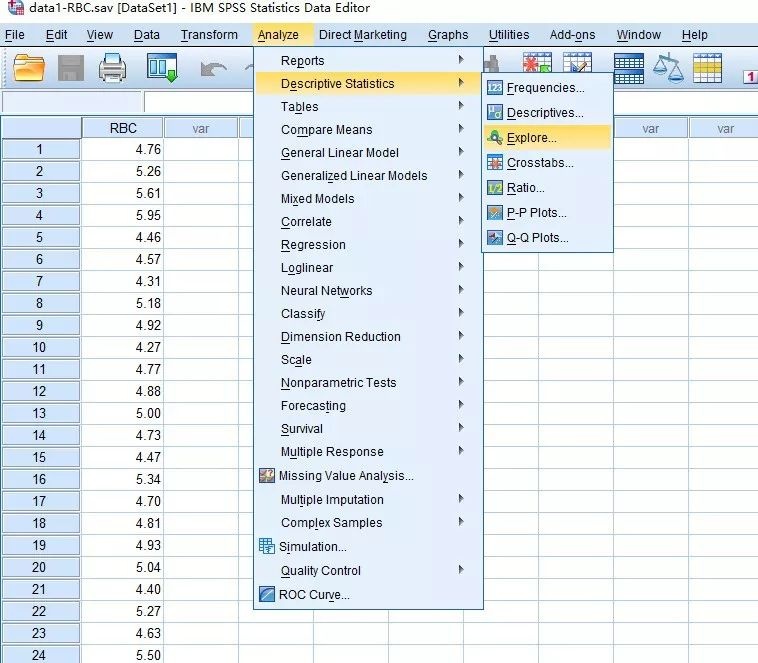Click the Explore icon in the submenu
This screenshot has height=663, width=758.
(x=495, y=138)
